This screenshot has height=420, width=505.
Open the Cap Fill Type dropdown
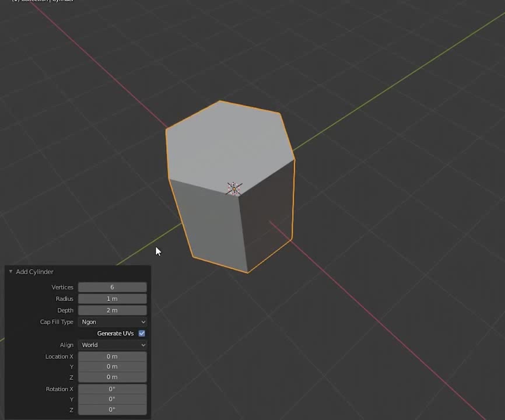click(x=112, y=322)
